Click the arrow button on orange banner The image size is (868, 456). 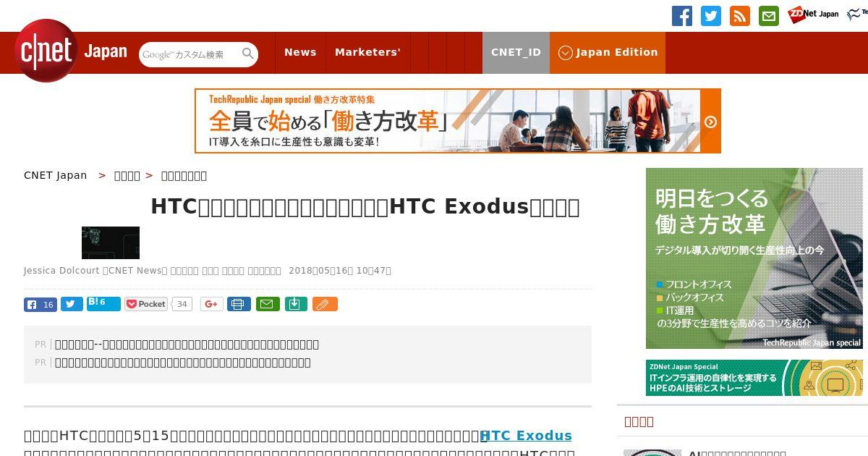[710, 122]
